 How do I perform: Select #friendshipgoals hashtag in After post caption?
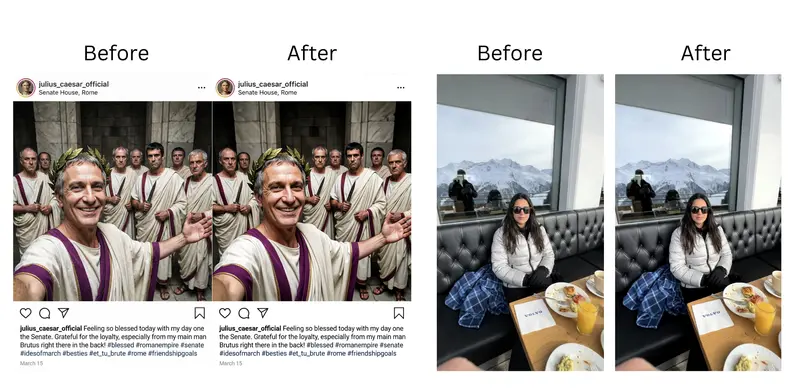(x=372, y=354)
